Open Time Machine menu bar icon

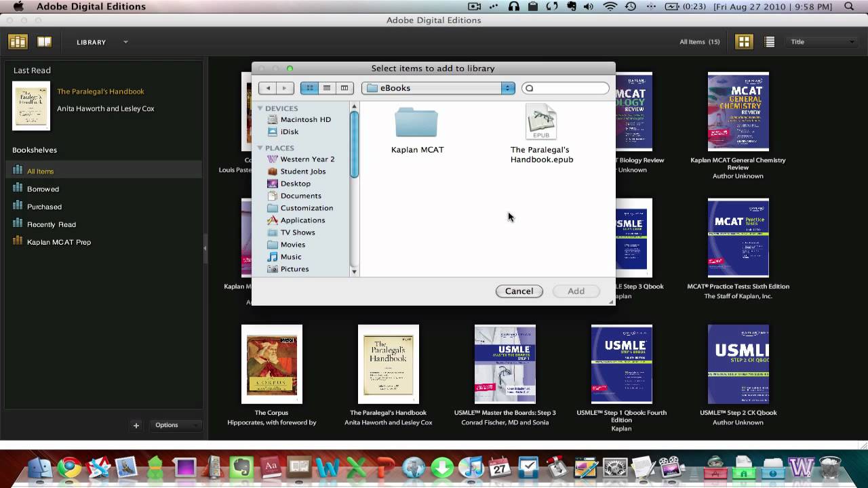631,7
